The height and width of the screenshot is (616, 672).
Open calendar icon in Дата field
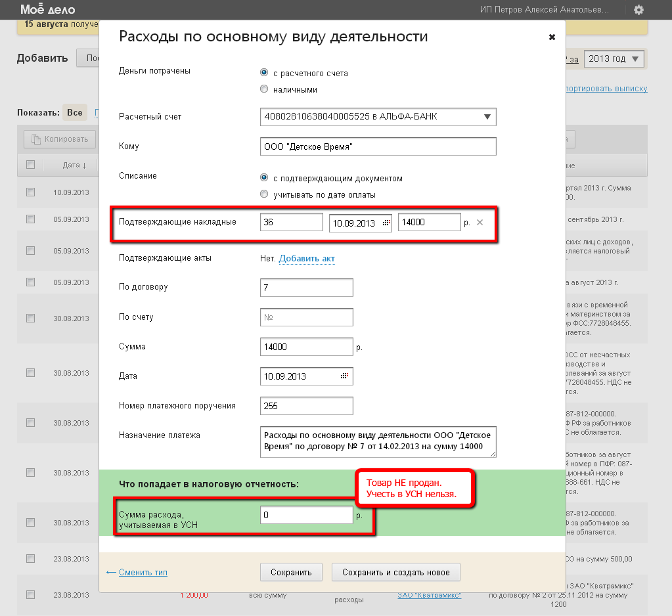tap(344, 376)
